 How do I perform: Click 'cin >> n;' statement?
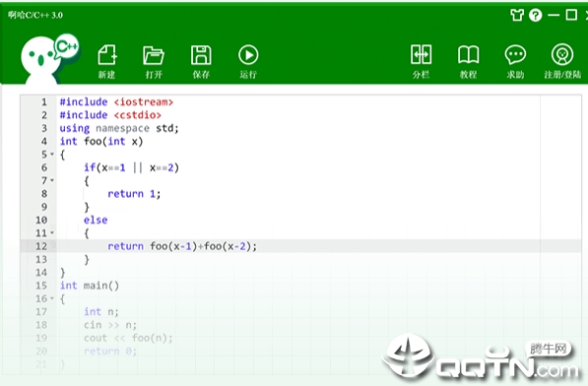click(110, 325)
